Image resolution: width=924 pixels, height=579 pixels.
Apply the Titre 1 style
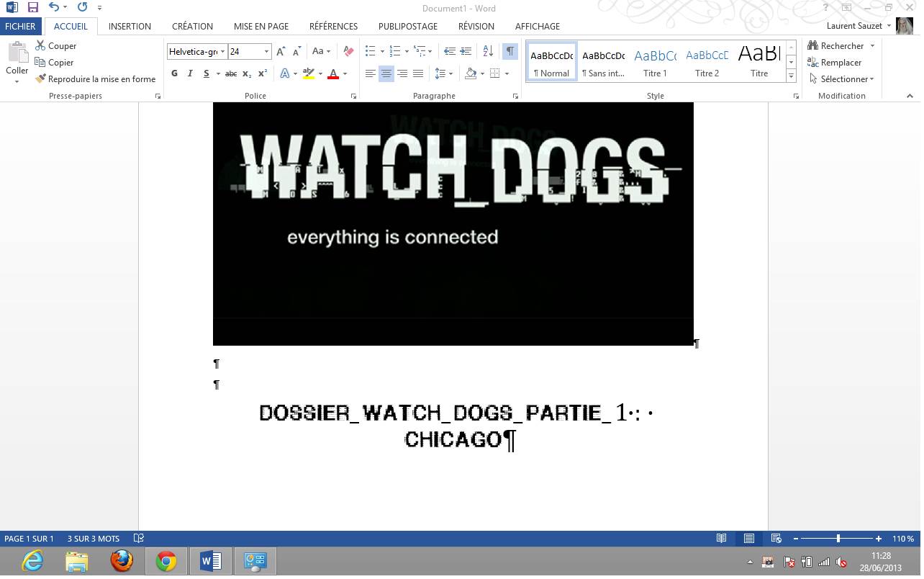pos(655,62)
